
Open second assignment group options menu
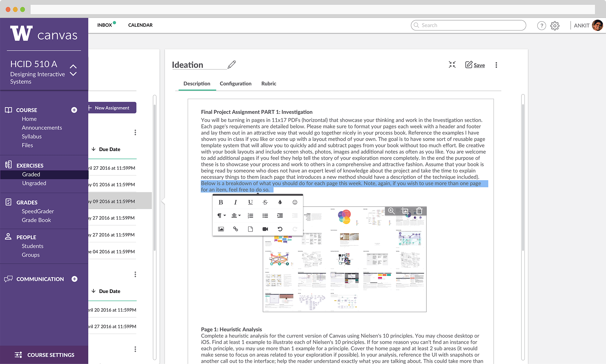pyautogui.click(x=135, y=274)
